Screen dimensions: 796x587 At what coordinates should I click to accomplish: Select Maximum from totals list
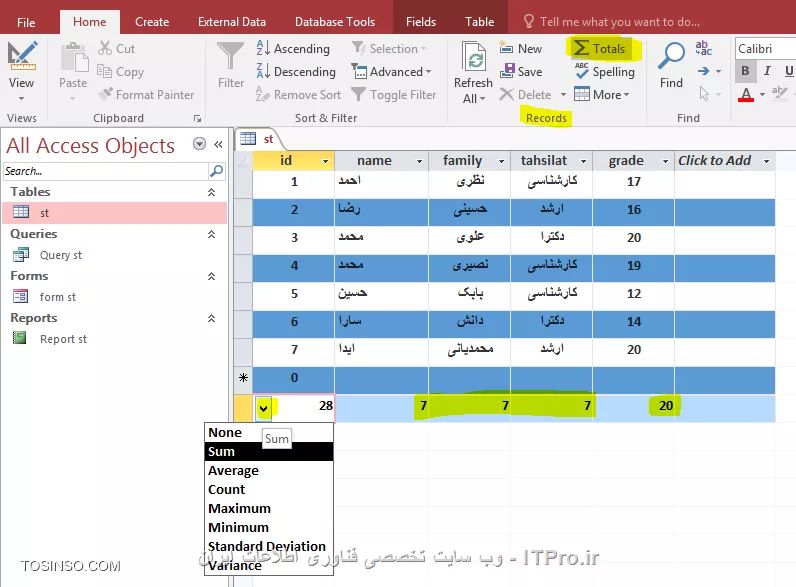point(269,508)
